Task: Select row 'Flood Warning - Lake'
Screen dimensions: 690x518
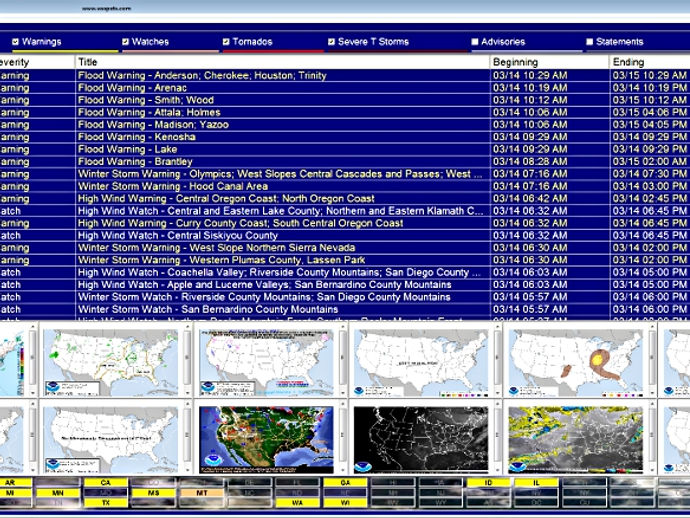Action: [345, 149]
